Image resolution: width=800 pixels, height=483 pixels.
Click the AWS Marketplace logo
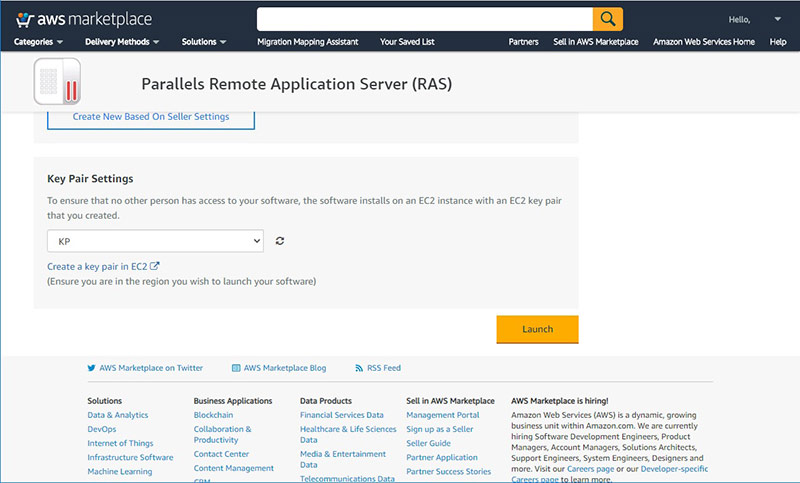click(84, 19)
